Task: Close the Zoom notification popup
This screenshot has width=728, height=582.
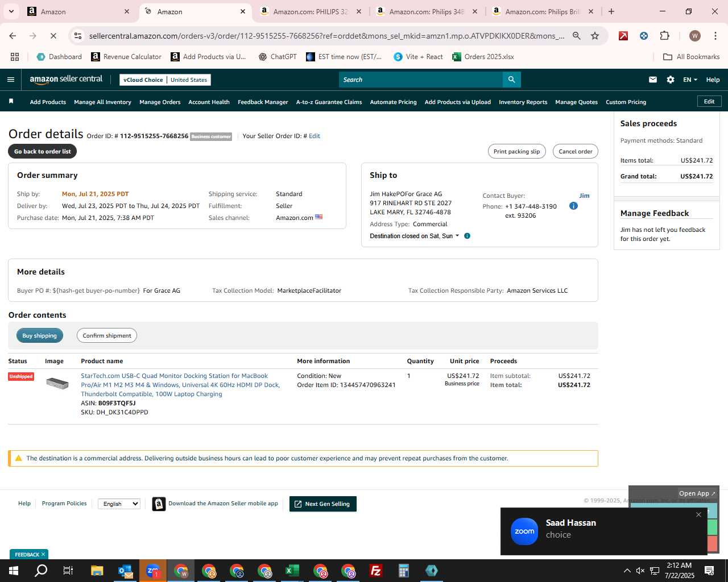Action: [x=698, y=514]
